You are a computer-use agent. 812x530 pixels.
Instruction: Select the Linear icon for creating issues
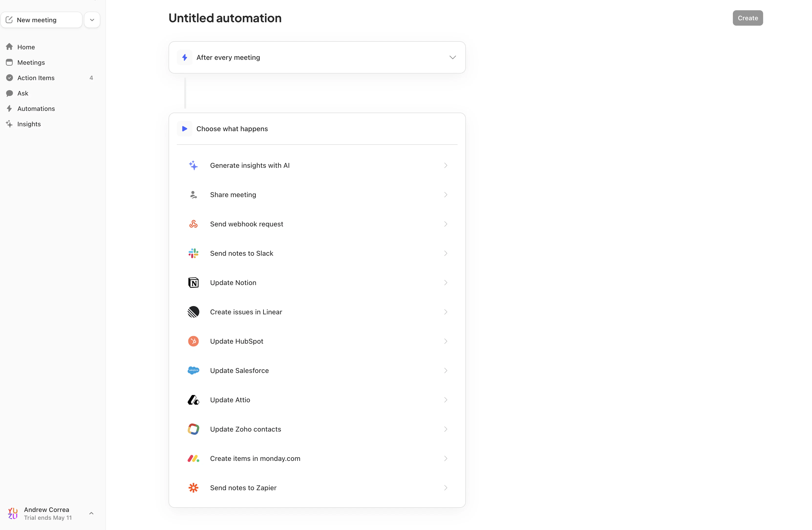[x=193, y=312]
